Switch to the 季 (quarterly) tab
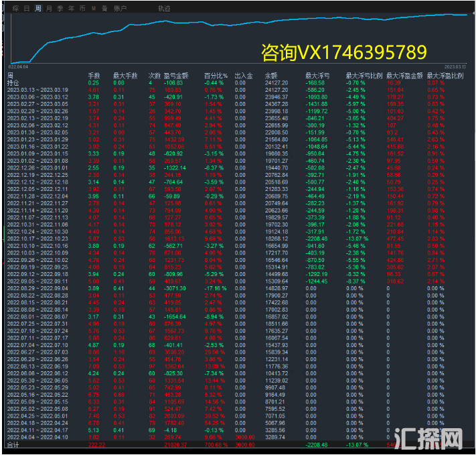The height and width of the screenshot is (455, 476). tap(60, 9)
